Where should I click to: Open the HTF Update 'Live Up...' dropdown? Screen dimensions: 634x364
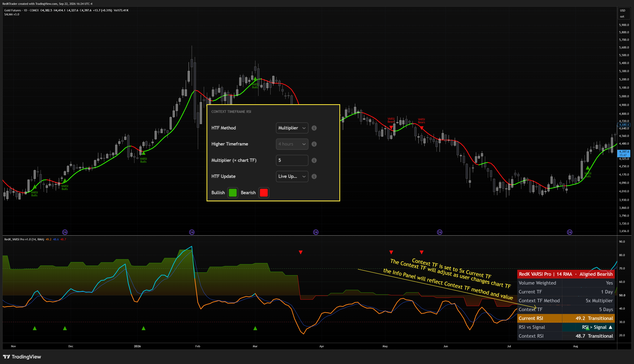[292, 177]
